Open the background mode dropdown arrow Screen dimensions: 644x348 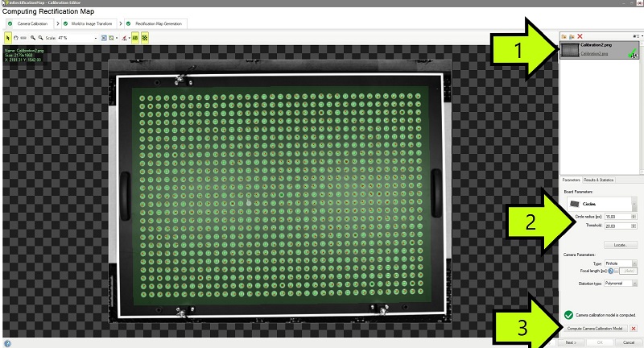click(117, 38)
